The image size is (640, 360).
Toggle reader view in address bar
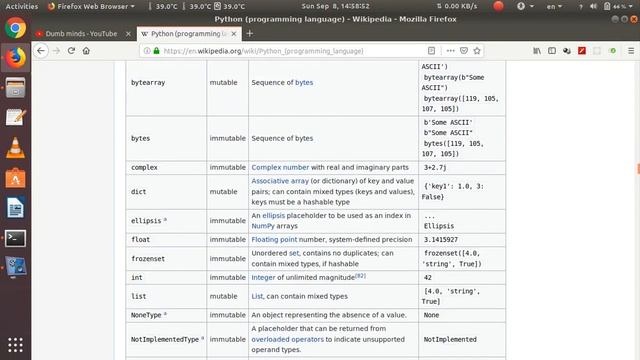click(x=431, y=51)
